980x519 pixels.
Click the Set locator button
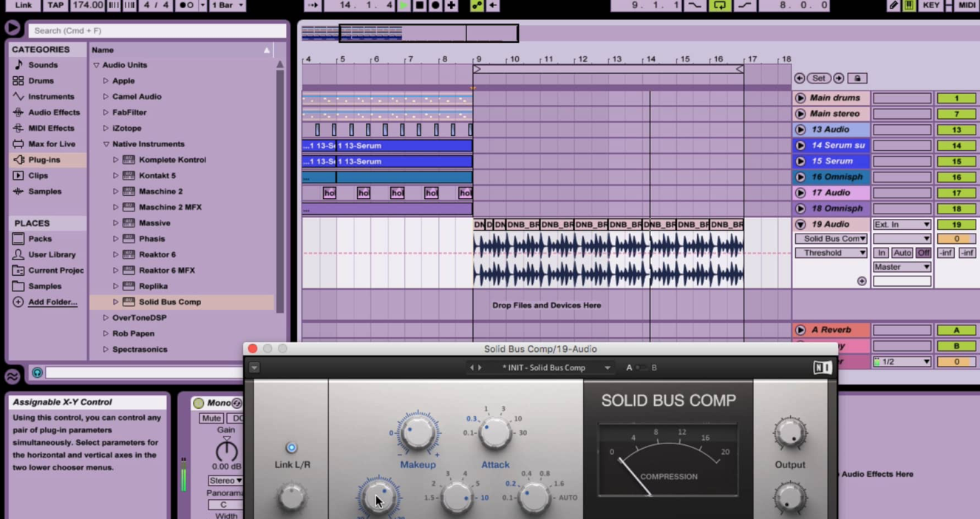click(819, 78)
